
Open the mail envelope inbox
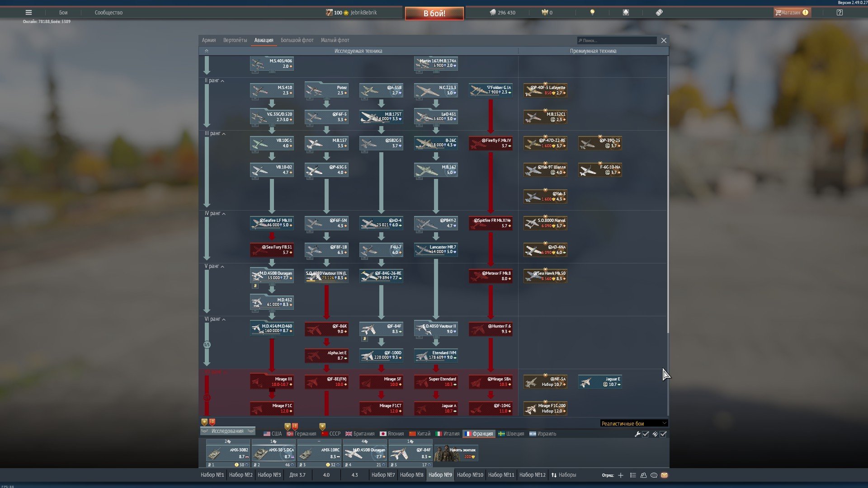point(664,475)
